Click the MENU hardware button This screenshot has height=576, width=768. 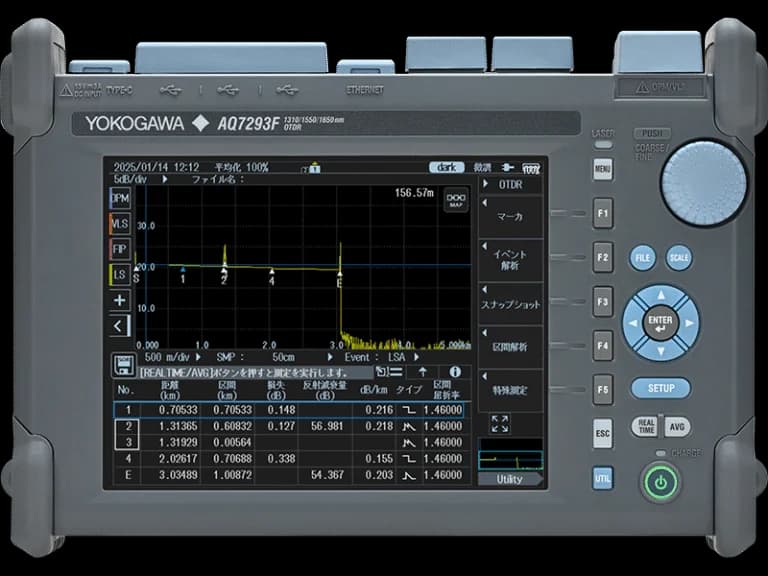(602, 169)
